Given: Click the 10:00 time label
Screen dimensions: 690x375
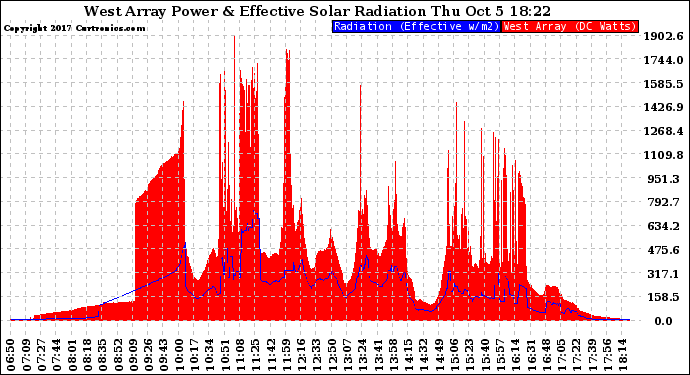Looking at the screenshot, I should [180, 355].
